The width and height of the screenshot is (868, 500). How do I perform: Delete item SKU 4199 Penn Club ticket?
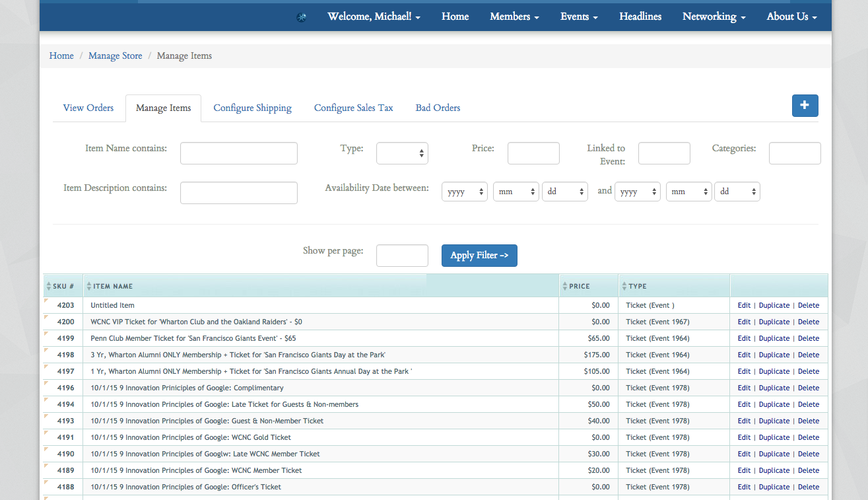(809, 338)
